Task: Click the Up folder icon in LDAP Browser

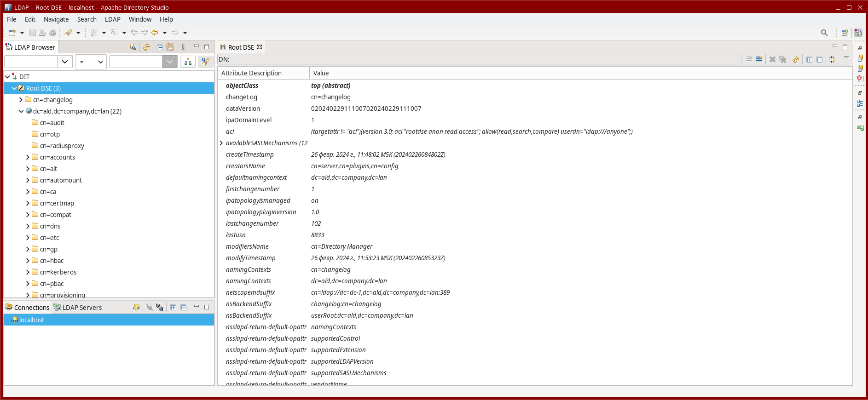Action: 133,47
